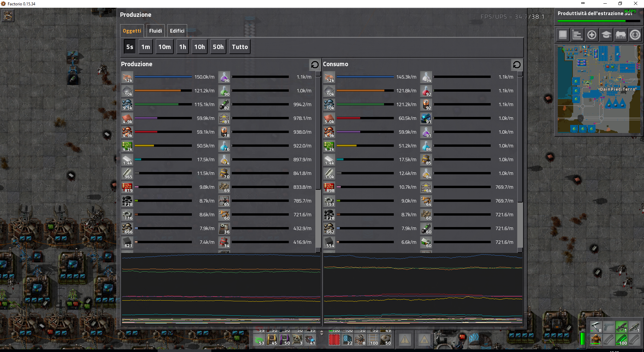Image resolution: width=644 pixels, height=352 pixels.
Task: Pick the green wire with count 53
Action: [x=259, y=340]
